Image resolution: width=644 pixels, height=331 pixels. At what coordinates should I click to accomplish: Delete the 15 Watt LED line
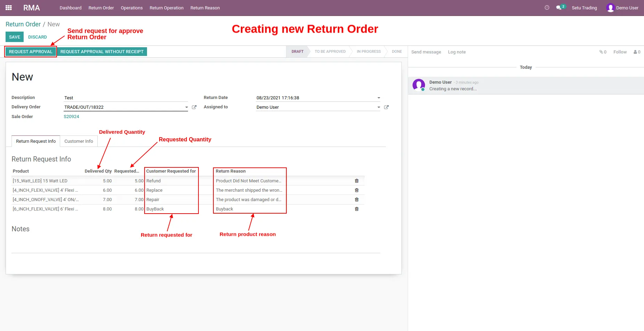(x=357, y=181)
